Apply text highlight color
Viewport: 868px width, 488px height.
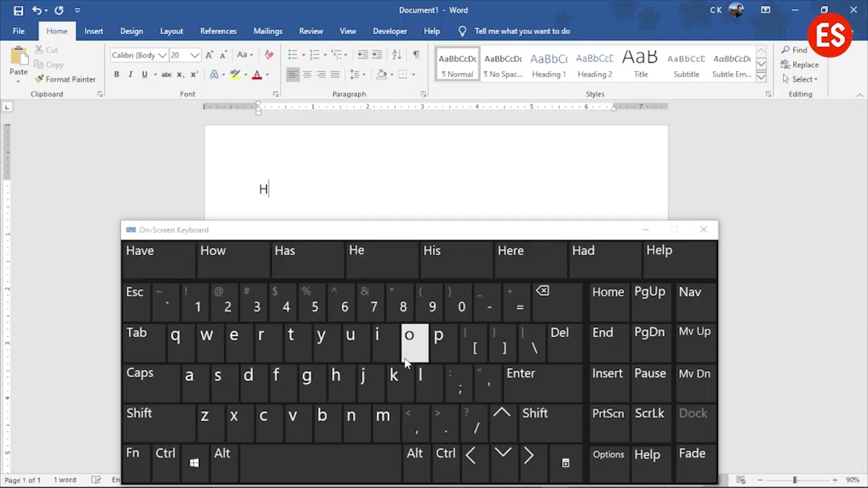(235, 75)
